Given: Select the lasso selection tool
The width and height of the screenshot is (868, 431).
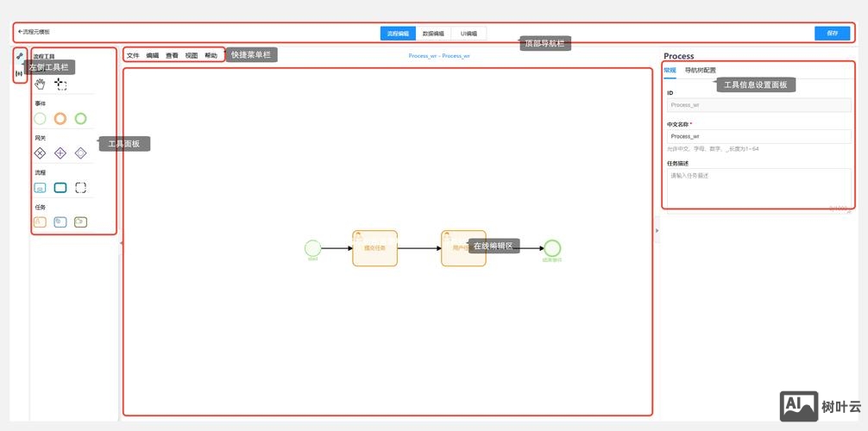Looking at the screenshot, I should tap(60, 84).
